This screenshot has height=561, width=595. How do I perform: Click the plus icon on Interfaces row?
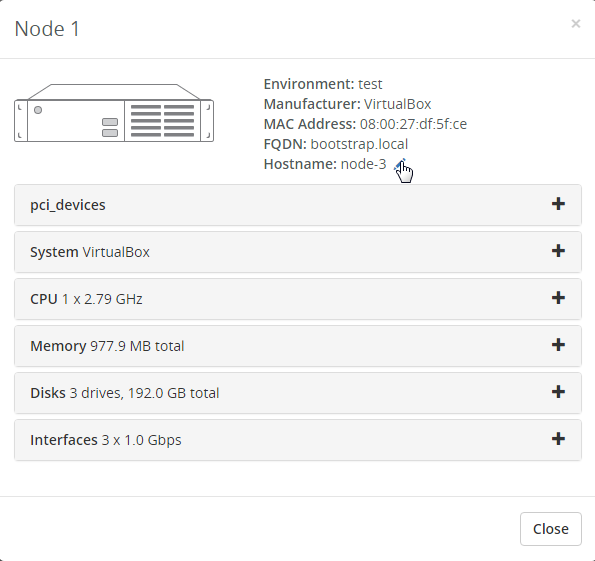pyautogui.click(x=558, y=439)
